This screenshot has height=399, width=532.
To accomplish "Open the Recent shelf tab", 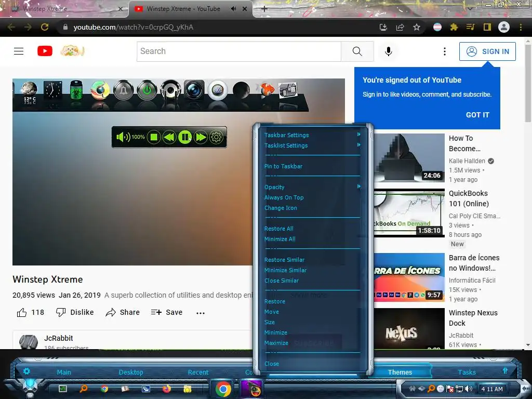I will coord(198,372).
